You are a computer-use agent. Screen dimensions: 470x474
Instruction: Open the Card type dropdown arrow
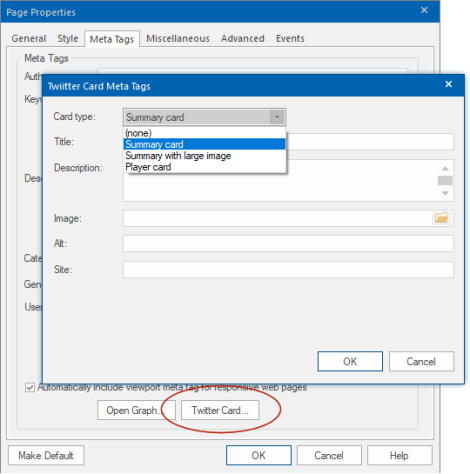tap(277, 117)
